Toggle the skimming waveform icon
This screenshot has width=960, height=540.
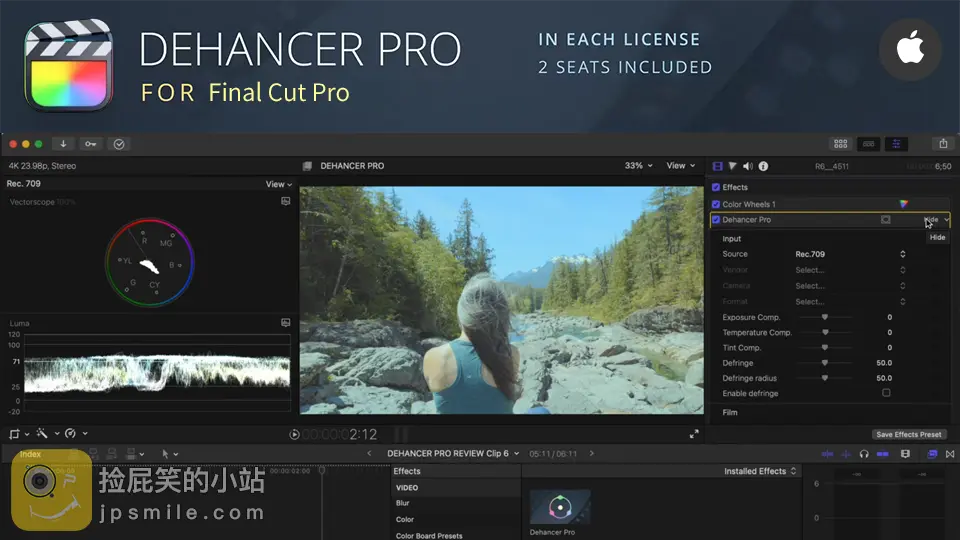click(827, 454)
